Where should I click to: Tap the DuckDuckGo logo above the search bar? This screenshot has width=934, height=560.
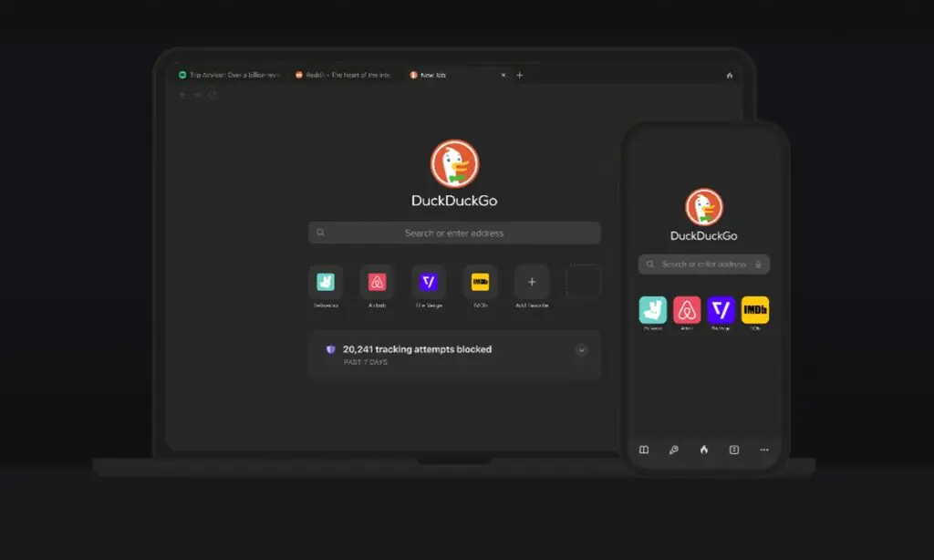point(453,164)
